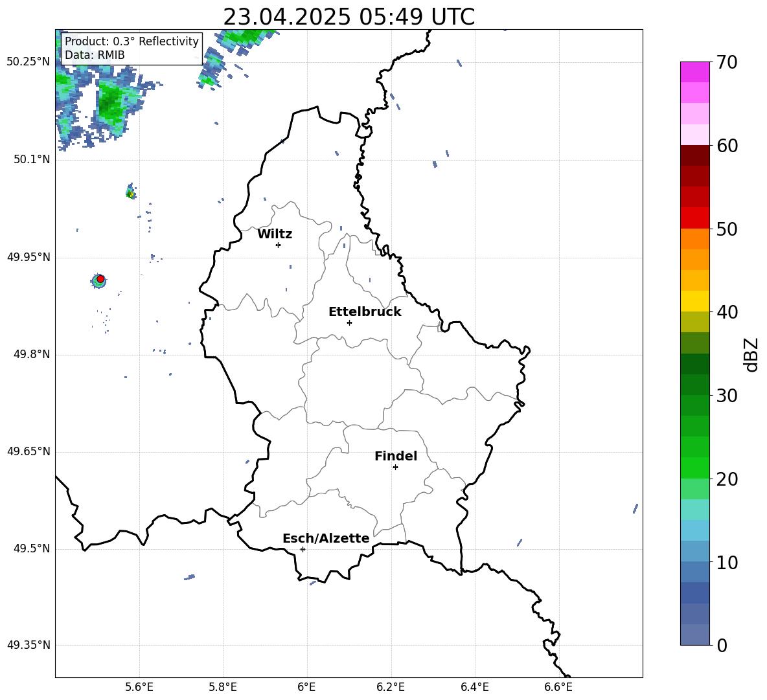Click the Ettelbruck city label
Viewport: 767px width, 700px height.
(x=365, y=312)
